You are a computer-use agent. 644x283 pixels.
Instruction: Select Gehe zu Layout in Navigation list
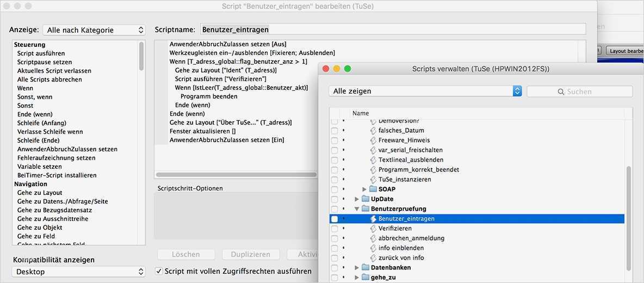[x=40, y=193]
